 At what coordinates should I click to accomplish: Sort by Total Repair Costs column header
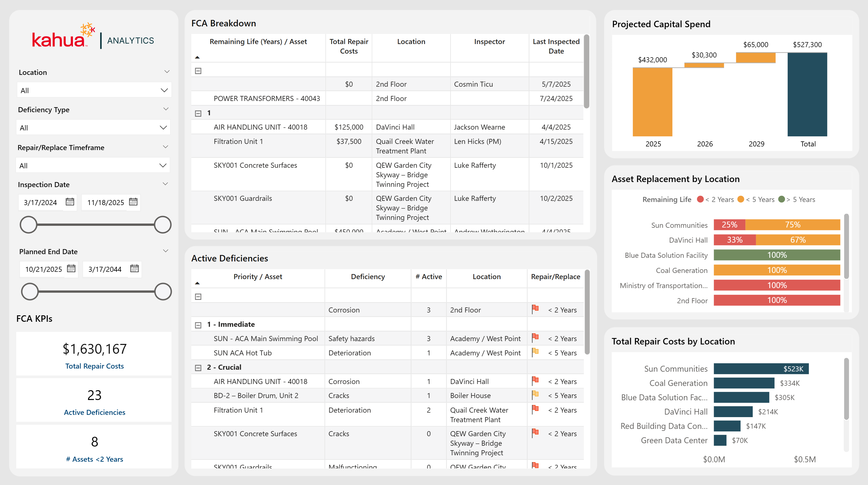click(x=348, y=46)
